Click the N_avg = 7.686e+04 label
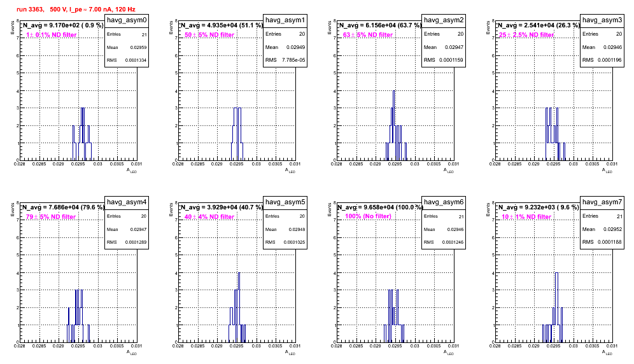Screen dimensions: 634x364 point(62,207)
